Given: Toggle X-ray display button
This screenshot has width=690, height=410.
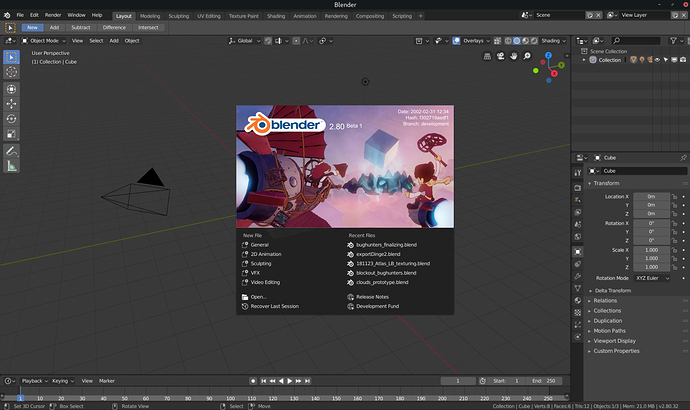Looking at the screenshot, I should (497, 40).
